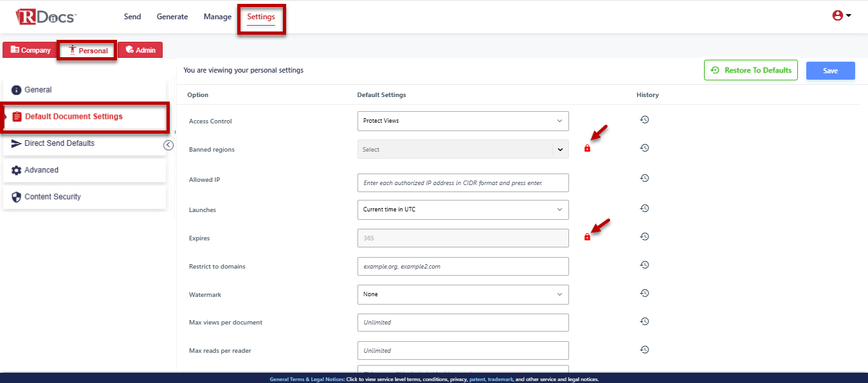This screenshot has height=383, width=868.
Task: View history for the Watermark setting
Action: [x=644, y=293]
